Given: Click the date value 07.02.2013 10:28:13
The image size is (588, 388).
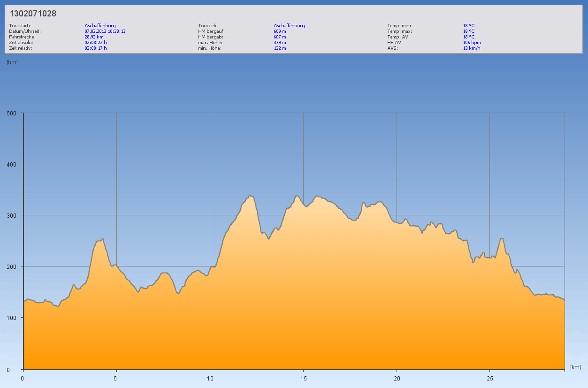Looking at the screenshot, I should (x=105, y=31).
